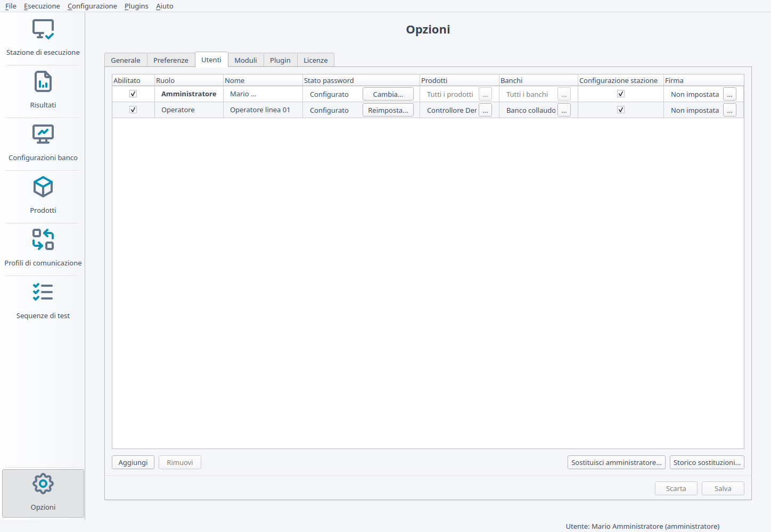Select the Mario ... name cell
Screen dimensions: 771x532
[x=263, y=94]
